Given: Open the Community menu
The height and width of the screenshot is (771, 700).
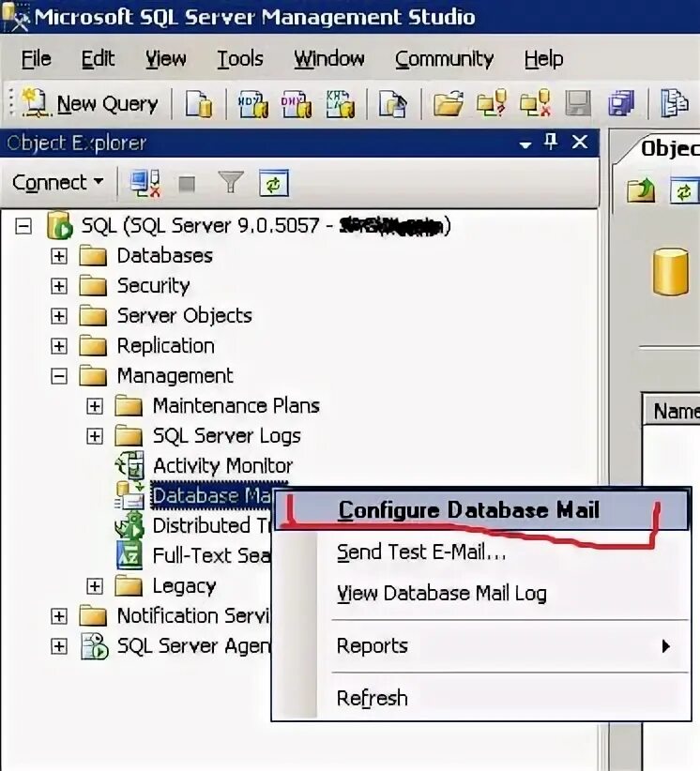Looking at the screenshot, I should coord(444,59).
